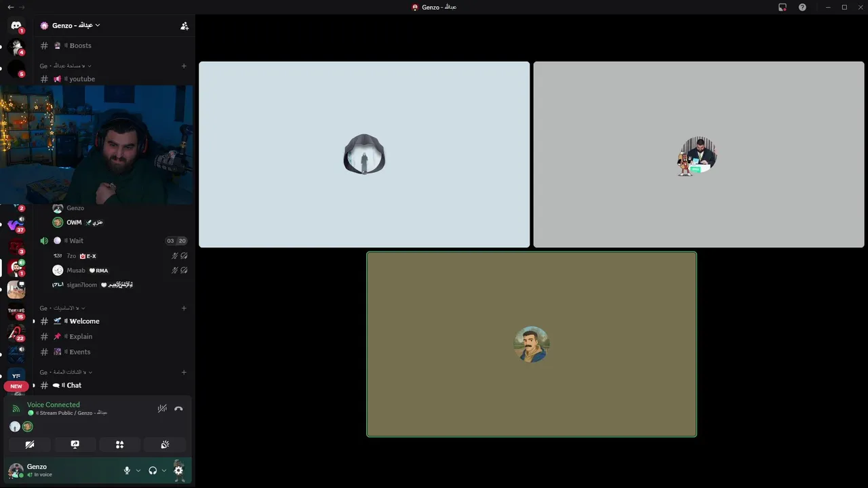Viewport: 868px width, 488px height.
Task: Create channel in الشاشات العامة category
Action: pyautogui.click(x=184, y=372)
